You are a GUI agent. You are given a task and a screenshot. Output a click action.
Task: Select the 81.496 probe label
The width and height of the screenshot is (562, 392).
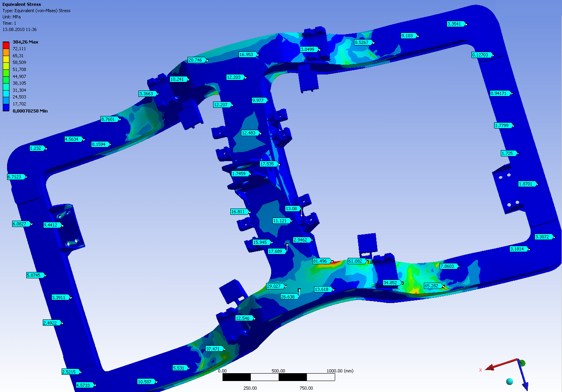tap(321, 261)
